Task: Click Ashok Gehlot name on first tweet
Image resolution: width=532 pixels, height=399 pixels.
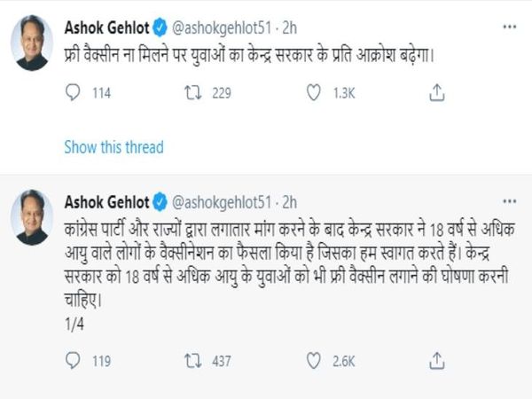Action: (106, 24)
